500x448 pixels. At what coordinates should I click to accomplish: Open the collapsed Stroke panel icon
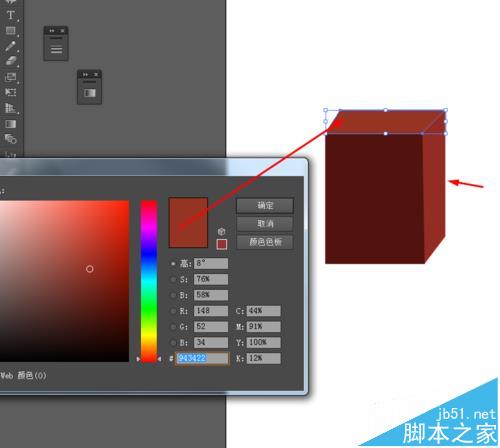56,49
